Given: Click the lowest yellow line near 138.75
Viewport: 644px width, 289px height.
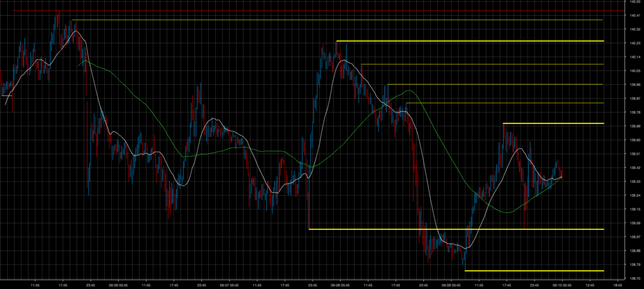Looking at the screenshot, I should pyautogui.click(x=535, y=271).
